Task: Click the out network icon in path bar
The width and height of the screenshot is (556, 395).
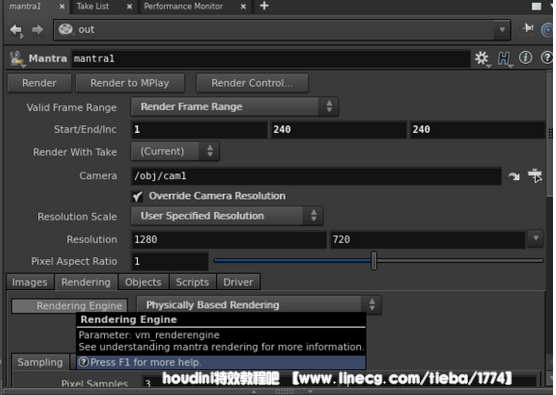Action: pos(66,29)
